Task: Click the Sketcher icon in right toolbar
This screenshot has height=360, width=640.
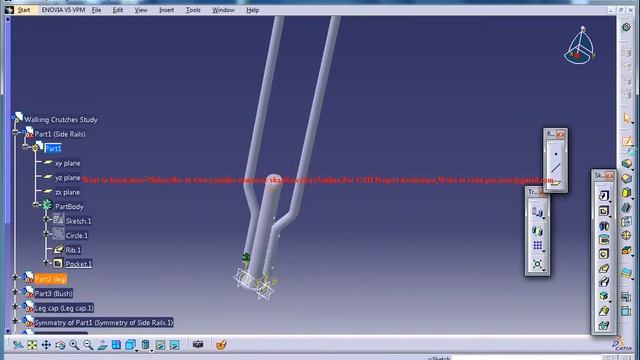Action: 627,141
